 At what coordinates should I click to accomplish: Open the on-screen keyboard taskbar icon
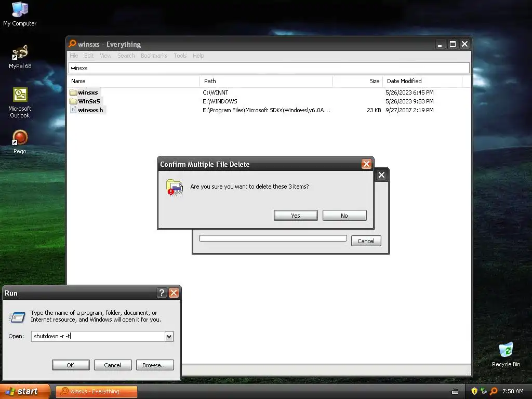click(455, 392)
